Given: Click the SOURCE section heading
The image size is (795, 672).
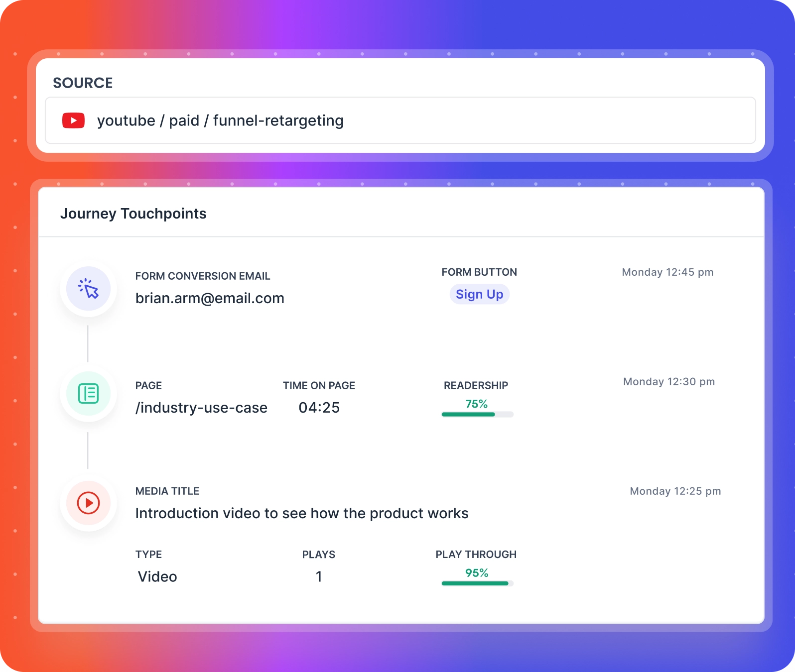Looking at the screenshot, I should (x=83, y=83).
